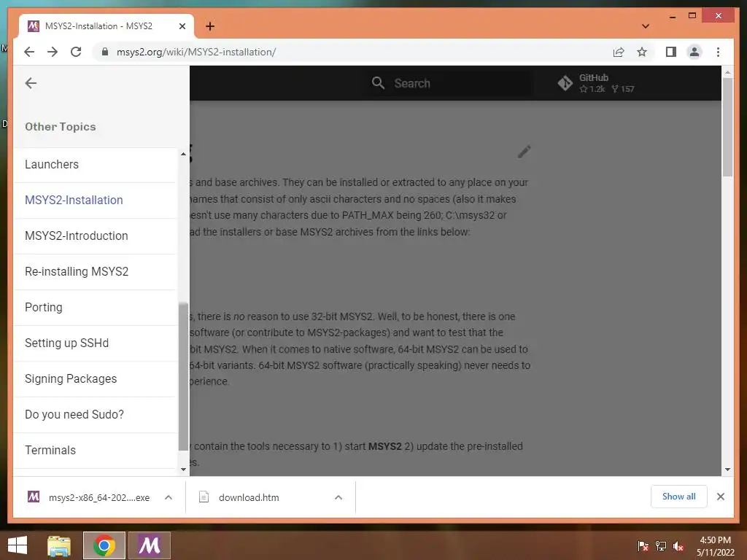Open Chrome profile avatar menu
The image size is (747, 560).
click(x=694, y=52)
